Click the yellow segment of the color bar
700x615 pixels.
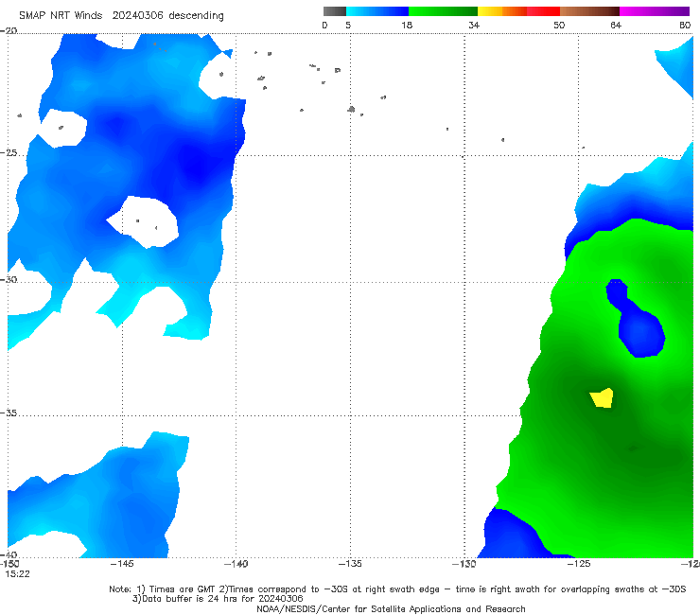[490, 11]
